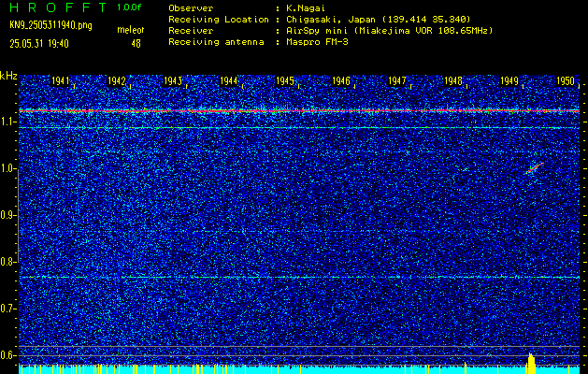Click the Receiving Location label
The height and width of the screenshot is (374, 588).
tap(219, 19)
